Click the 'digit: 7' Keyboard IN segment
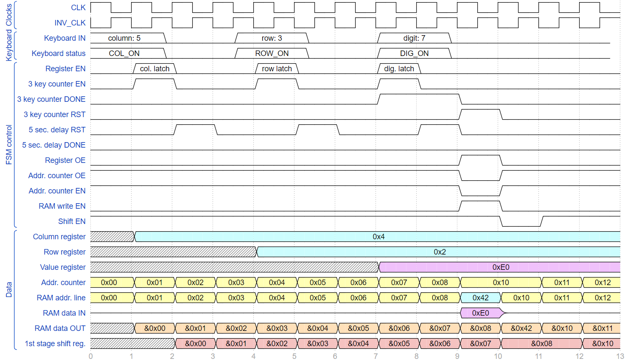The width and height of the screenshot is (633, 364). point(415,38)
